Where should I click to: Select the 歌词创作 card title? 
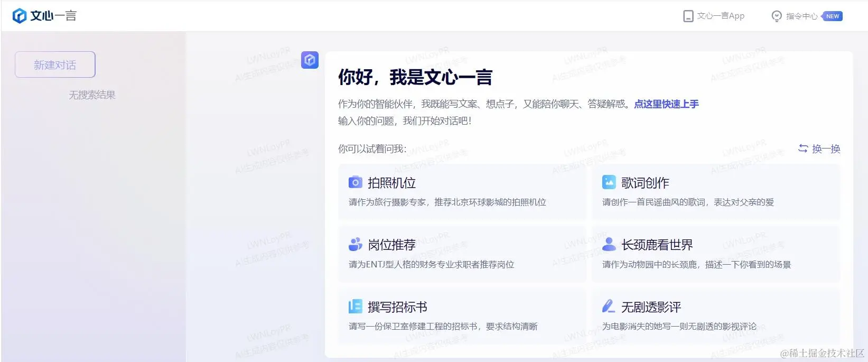(x=645, y=183)
